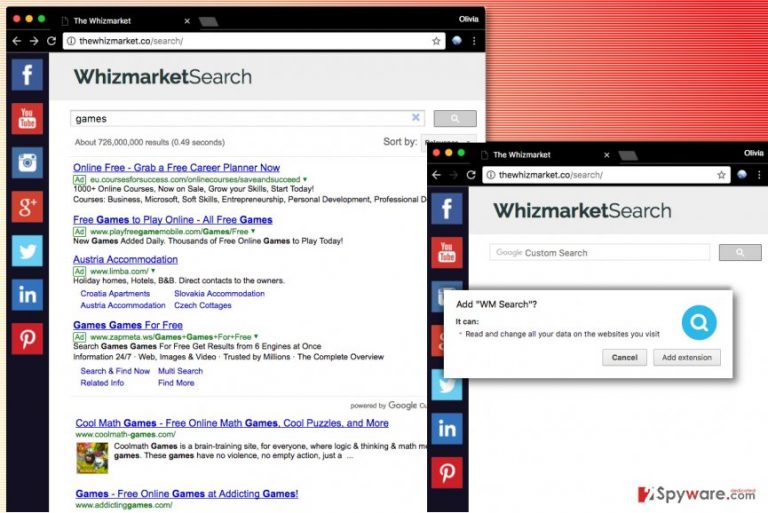Close The Whizmarket tab in left window

187,21
